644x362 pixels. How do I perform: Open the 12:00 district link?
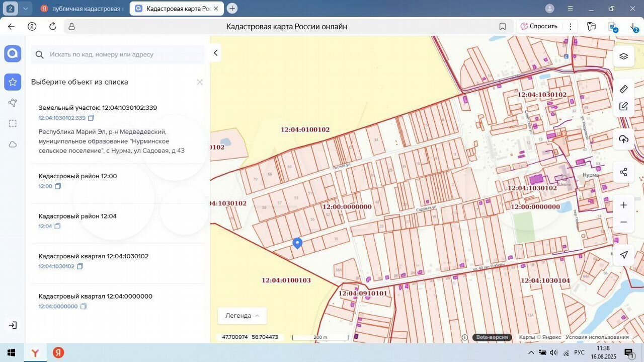click(x=45, y=186)
